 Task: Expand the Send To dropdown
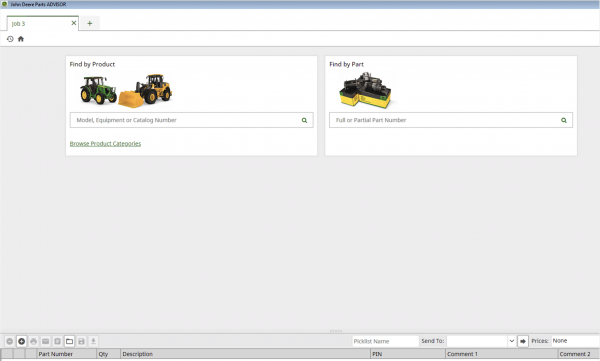pos(512,341)
